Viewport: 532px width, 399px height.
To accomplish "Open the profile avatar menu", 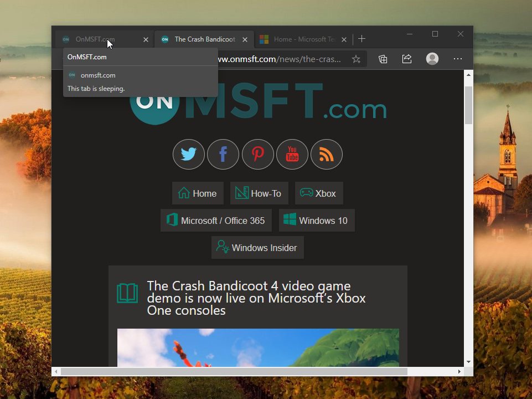I will coord(432,59).
